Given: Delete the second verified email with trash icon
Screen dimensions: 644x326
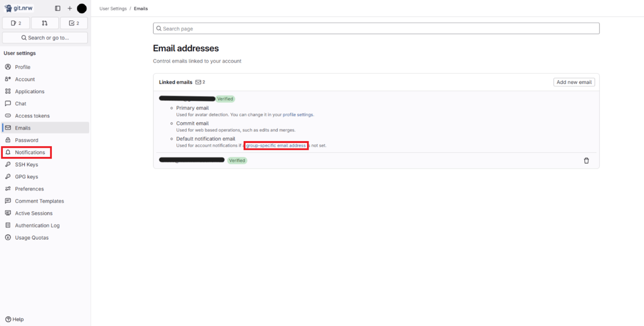Looking at the screenshot, I should pos(586,160).
